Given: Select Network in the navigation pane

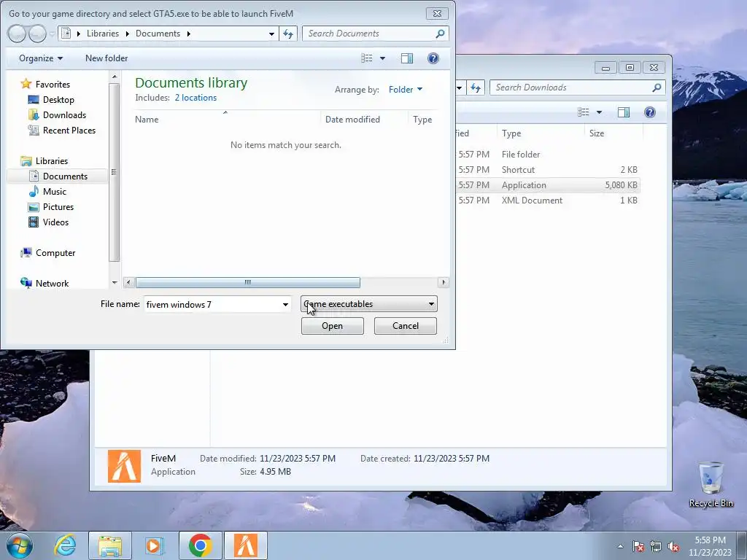Looking at the screenshot, I should (x=52, y=284).
